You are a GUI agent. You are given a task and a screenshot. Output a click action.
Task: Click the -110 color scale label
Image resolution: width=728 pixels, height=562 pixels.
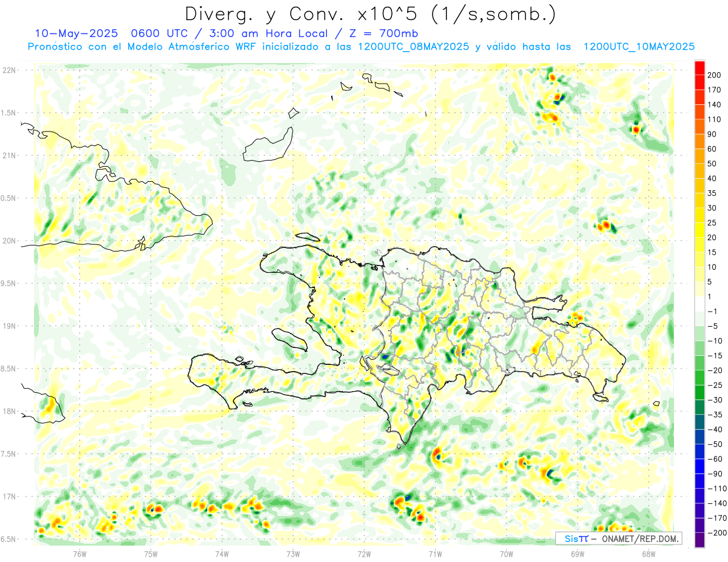click(716, 489)
